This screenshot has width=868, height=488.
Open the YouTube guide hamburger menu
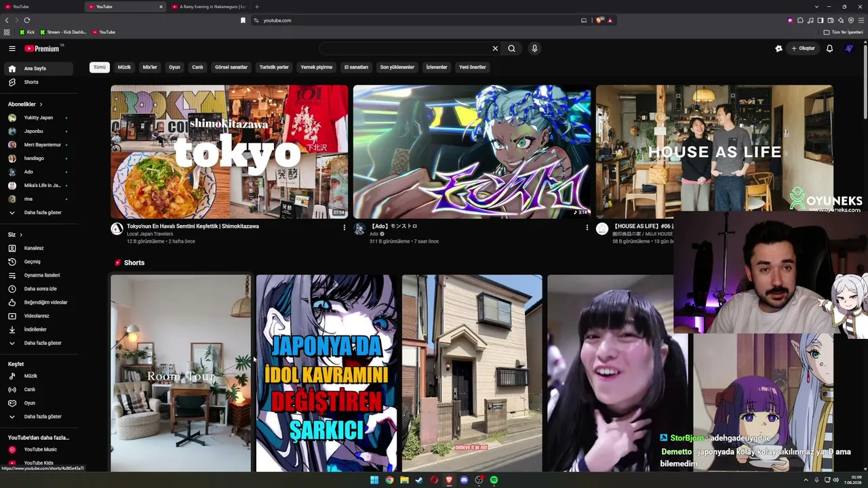tap(12, 48)
